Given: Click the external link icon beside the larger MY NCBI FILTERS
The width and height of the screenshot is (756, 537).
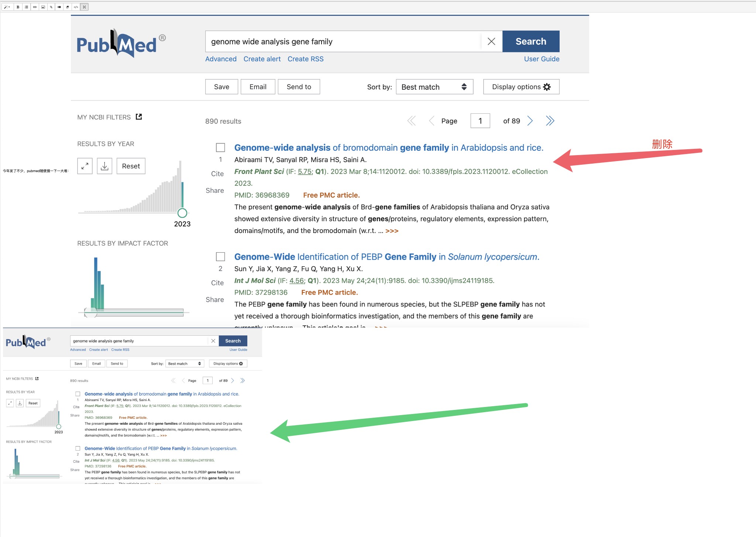Looking at the screenshot, I should (x=139, y=117).
